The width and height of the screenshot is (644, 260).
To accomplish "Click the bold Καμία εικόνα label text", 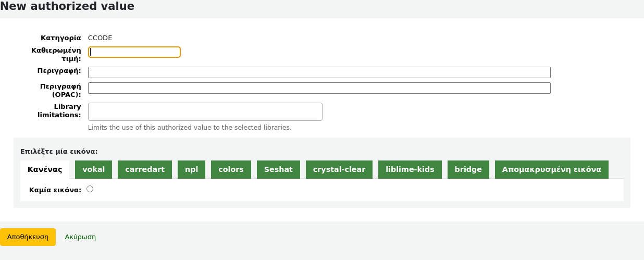I will [55, 190].
